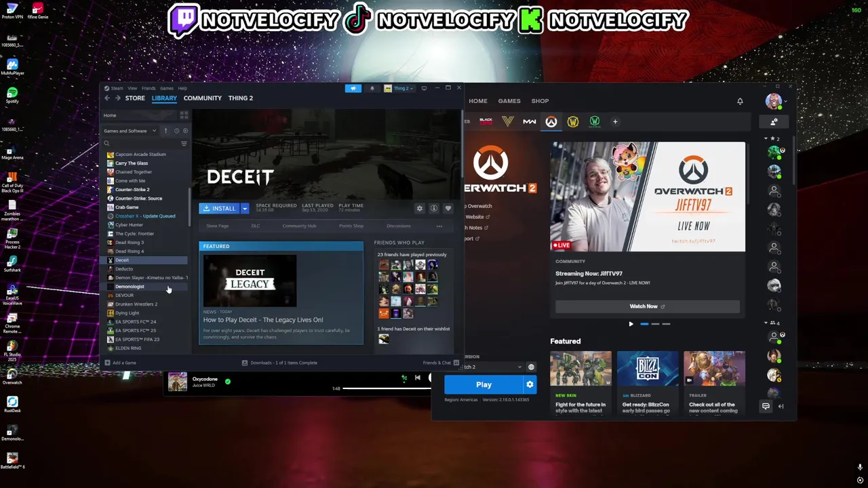
Task: Open Games and Software filter dropdown
Action: [130, 131]
